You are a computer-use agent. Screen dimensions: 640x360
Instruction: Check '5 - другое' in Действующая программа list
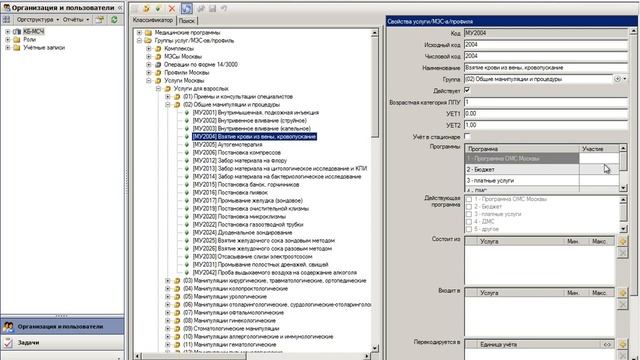(x=469, y=229)
